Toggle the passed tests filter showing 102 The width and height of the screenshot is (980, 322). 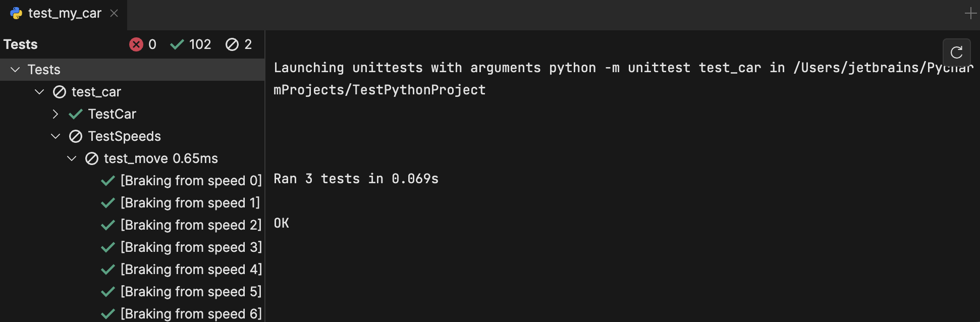click(x=190, y=44)
